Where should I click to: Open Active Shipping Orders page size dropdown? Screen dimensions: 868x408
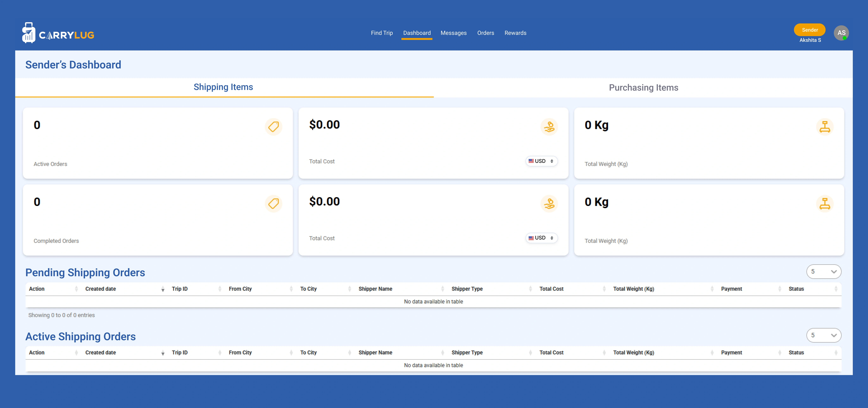824,335
